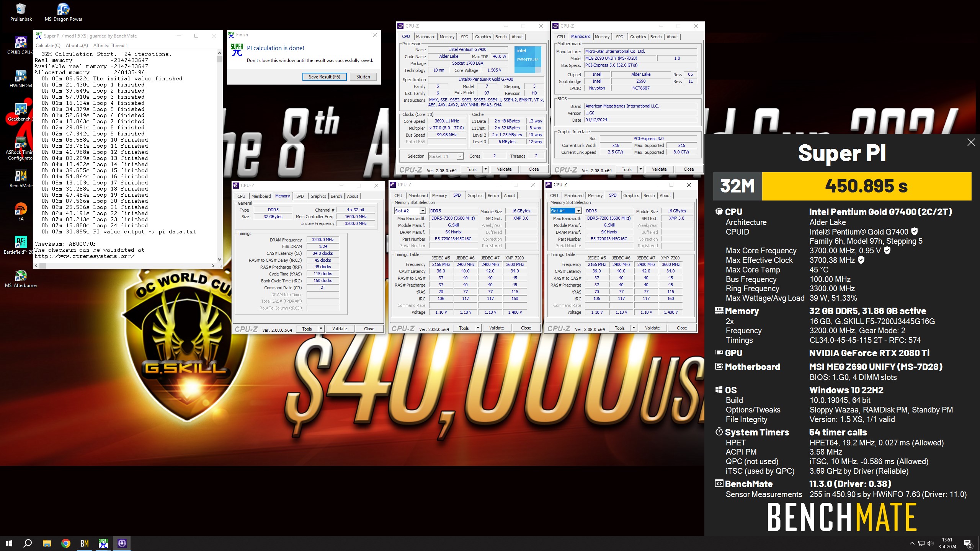
Task: Click Validate button in CPU-Z CPU window
Action: [504, 169]
